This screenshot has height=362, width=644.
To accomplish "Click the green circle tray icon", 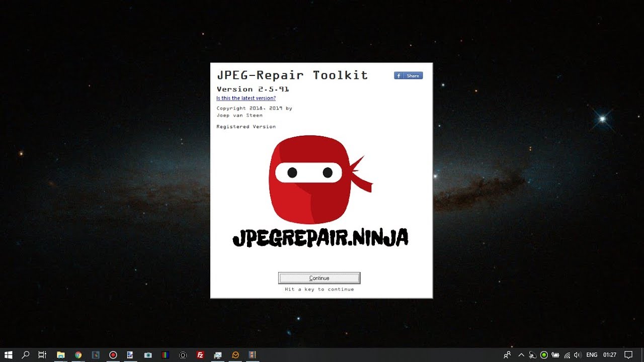I will click(x=544, y=355).
